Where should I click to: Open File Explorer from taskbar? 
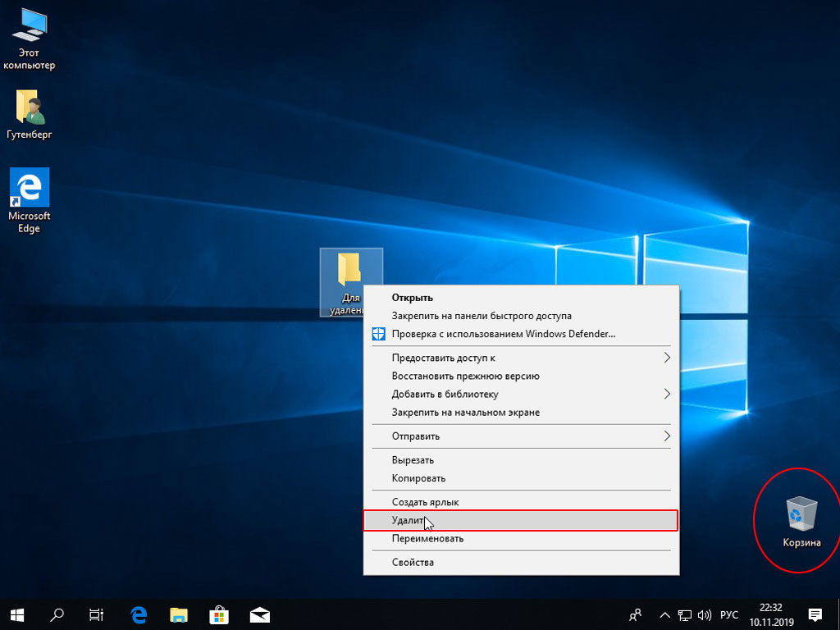pyautogui.click(x=179, y=614)
